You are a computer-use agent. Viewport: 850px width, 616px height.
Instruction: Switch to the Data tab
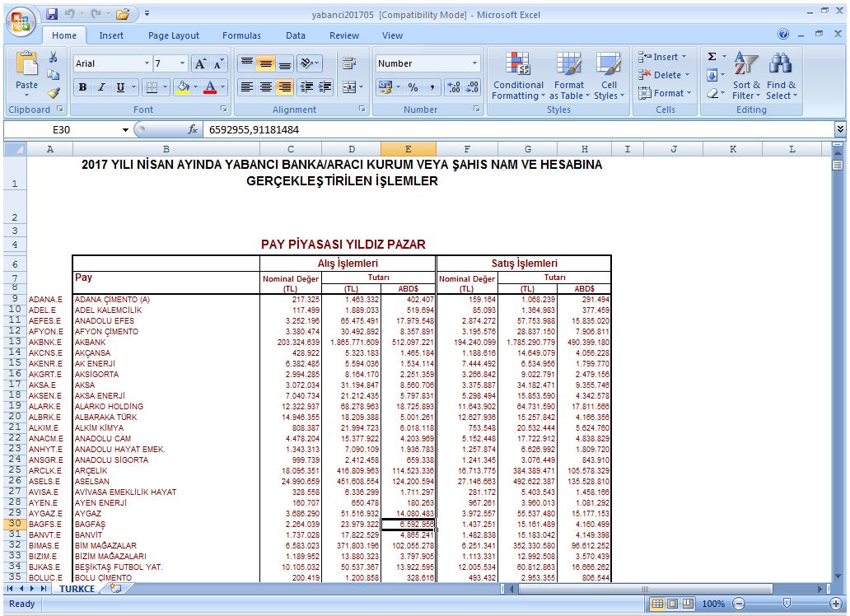(296, 35)
